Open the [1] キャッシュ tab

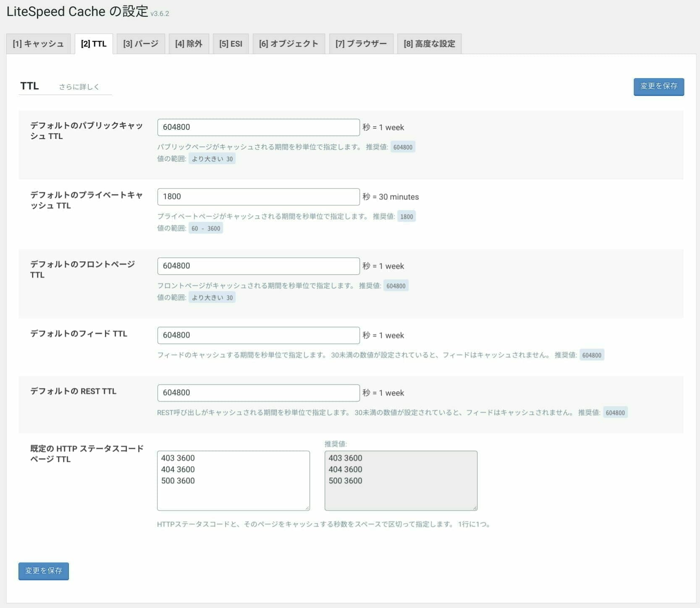pyautogui.click(x=38, y=44)
